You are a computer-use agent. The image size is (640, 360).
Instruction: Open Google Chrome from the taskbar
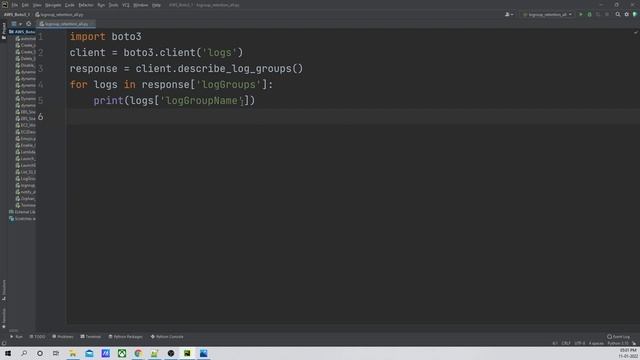tap(138, 353)
